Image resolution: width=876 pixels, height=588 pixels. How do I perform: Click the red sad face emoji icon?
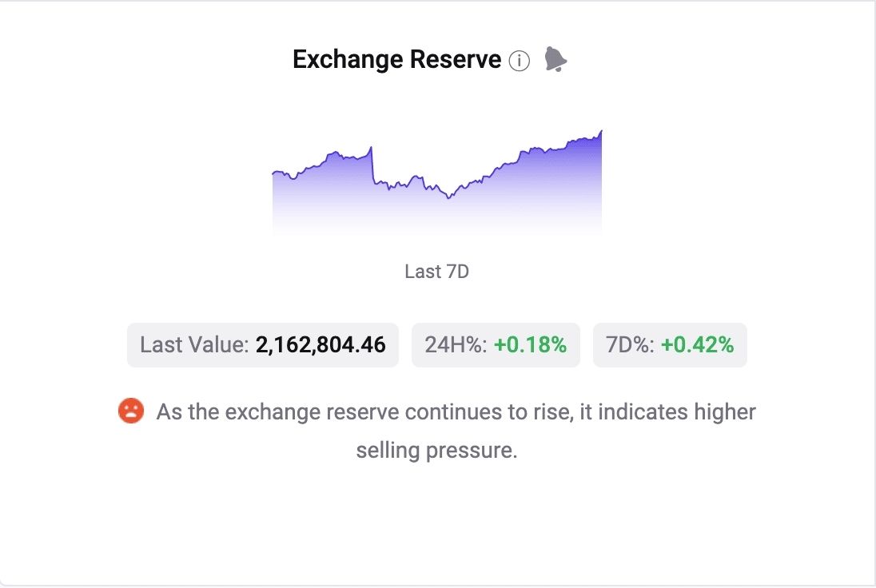click(x=131, y=411)
